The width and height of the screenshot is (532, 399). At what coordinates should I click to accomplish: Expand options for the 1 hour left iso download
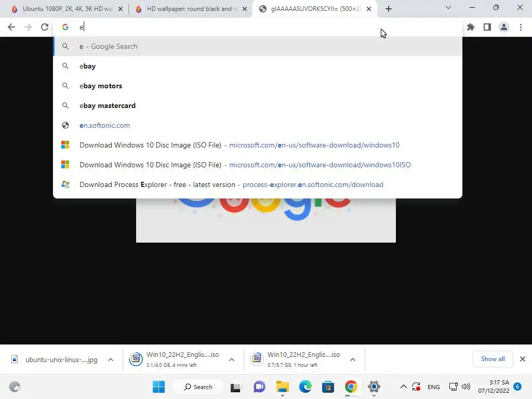pos(353,360)
